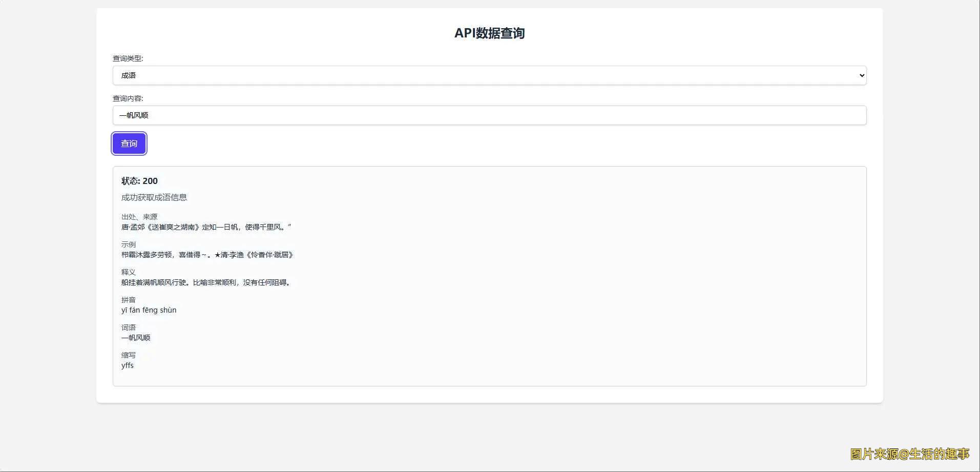Click the 释义 section heading

[129, 272]
